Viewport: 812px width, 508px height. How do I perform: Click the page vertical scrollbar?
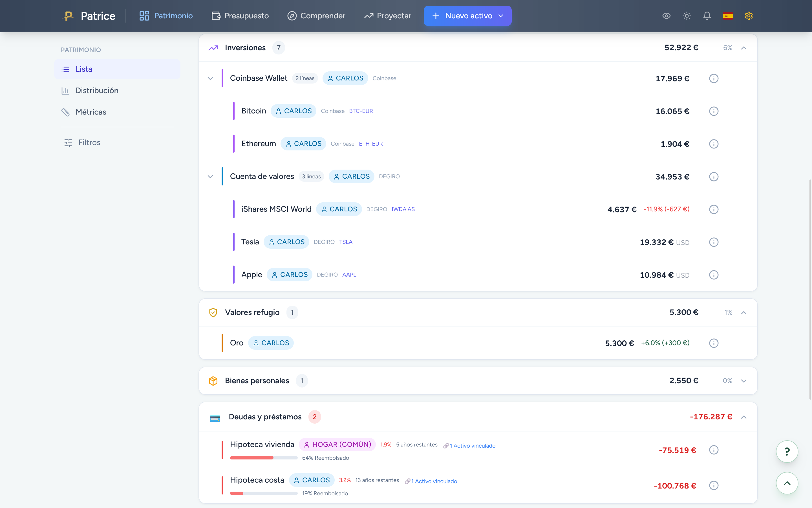click(810, 289)
